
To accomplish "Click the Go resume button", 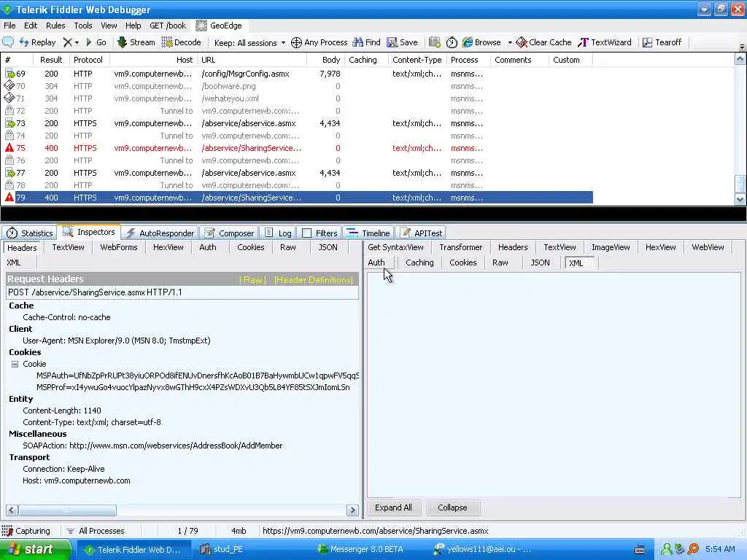I will coord(96,42).
